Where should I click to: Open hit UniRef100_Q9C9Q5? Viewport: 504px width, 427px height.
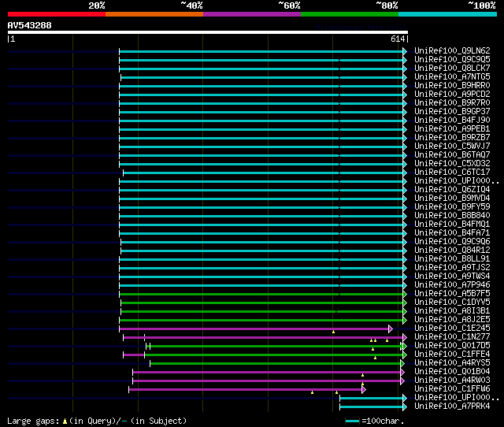(x=452, y=60)
